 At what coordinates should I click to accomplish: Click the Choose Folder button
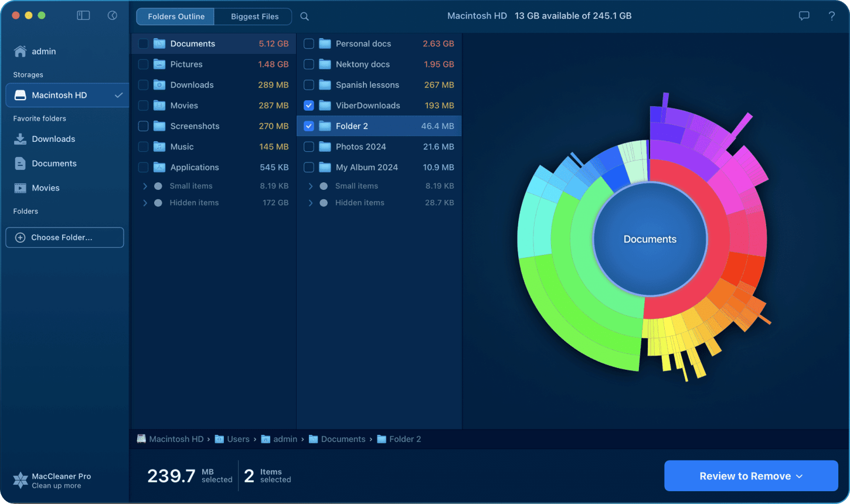pos(64,237)
